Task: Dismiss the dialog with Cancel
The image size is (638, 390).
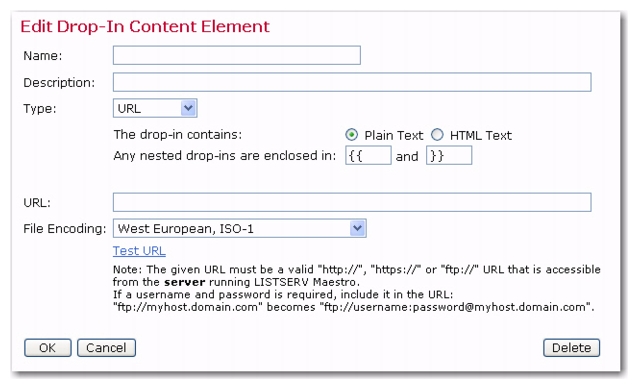Action: [106, 348]
